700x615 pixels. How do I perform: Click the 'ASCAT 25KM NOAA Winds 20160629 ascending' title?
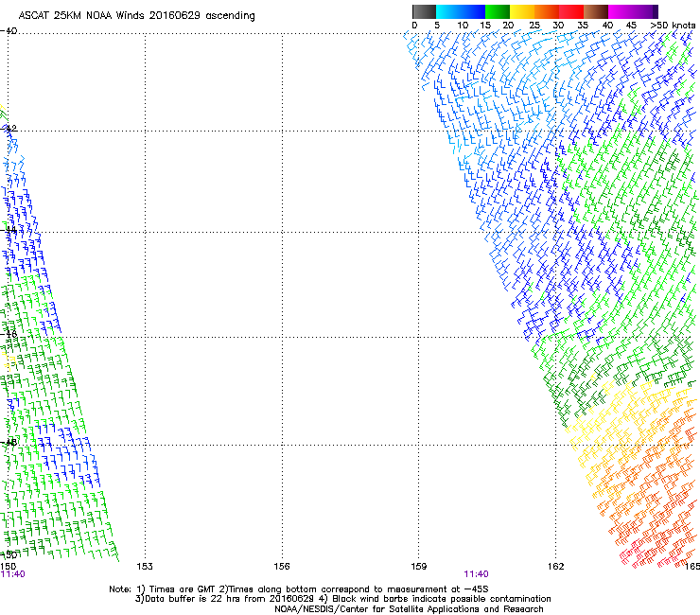[x=136, y=16]
